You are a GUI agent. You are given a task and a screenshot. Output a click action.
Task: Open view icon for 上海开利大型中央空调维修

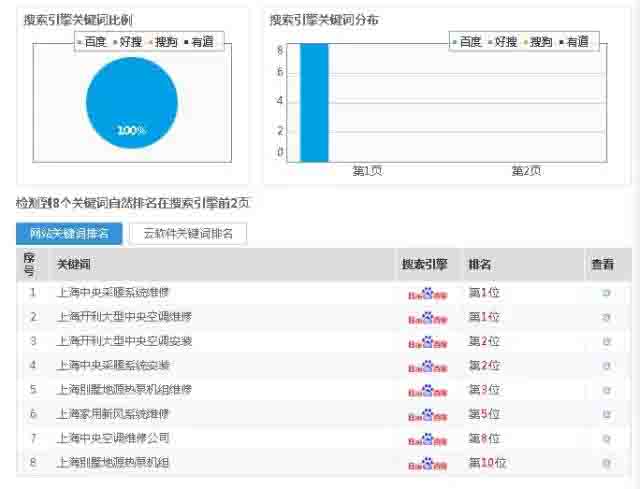point(606,317)
